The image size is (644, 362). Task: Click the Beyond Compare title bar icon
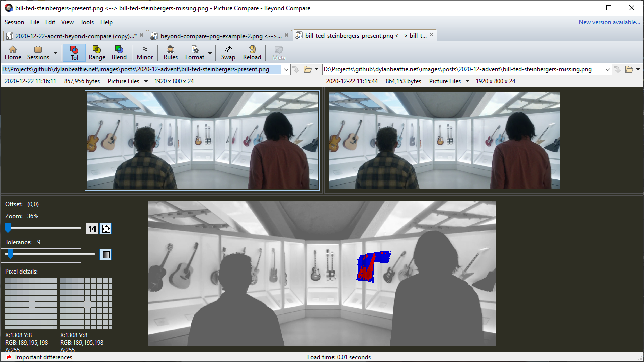point(8,8)
